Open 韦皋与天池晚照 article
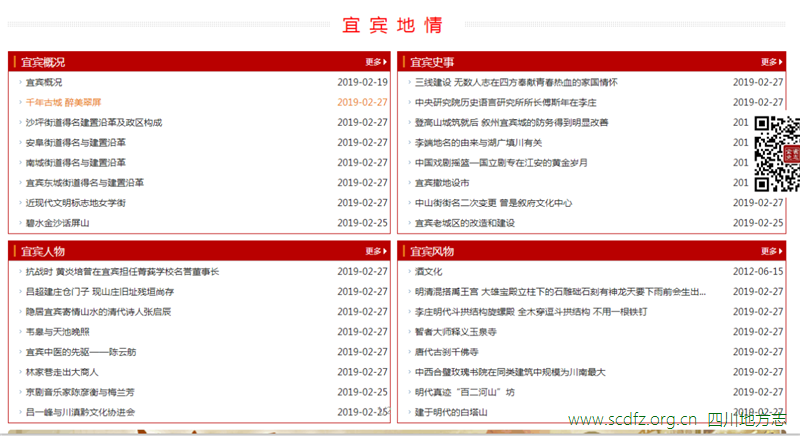The width and height of the screenshot is (800, 436). click(57, 331)
